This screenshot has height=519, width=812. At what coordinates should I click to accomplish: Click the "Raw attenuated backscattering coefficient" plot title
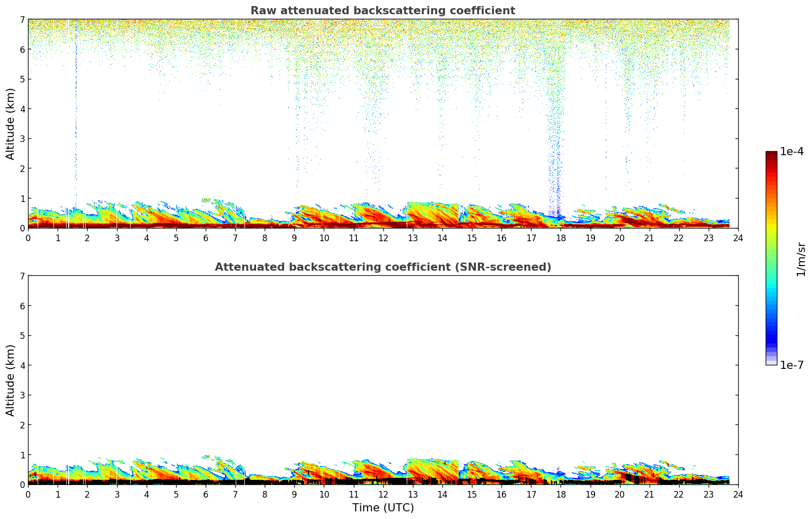tap(382, 11)
